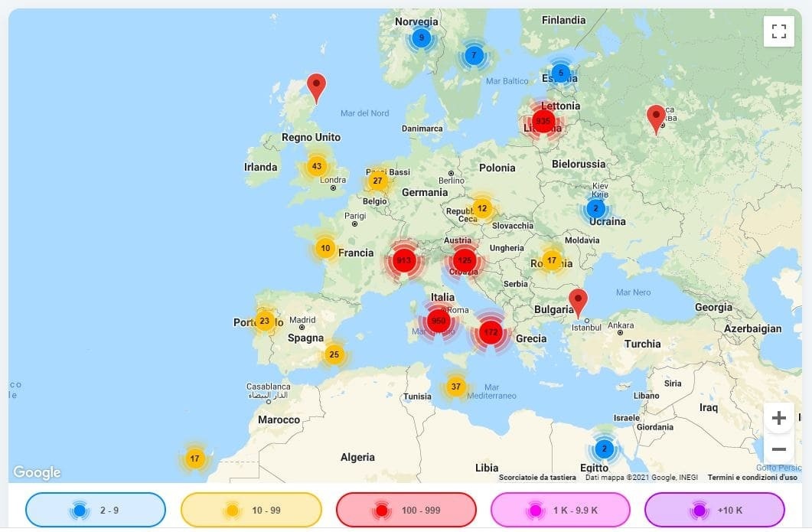This screenshot has height=532, width=812.
Task: Open Termini e condizioni d'uso link
Action: click(752, 477)
